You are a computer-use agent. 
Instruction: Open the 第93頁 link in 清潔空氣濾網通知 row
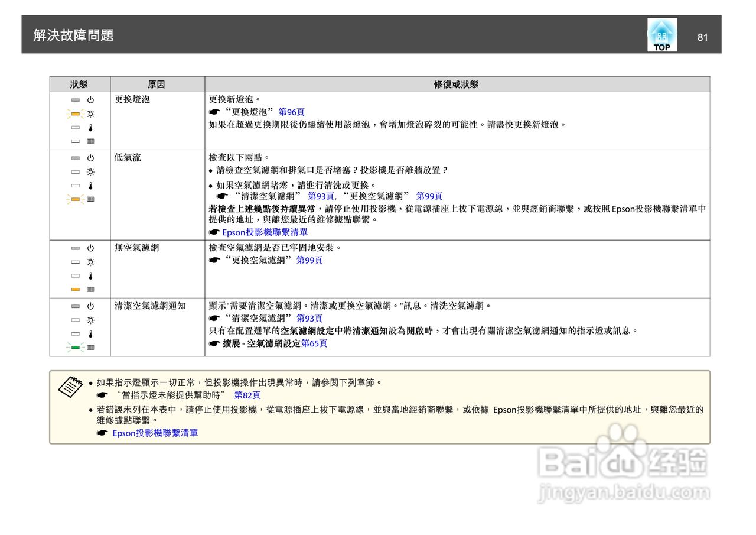click(x=309, y=318)
